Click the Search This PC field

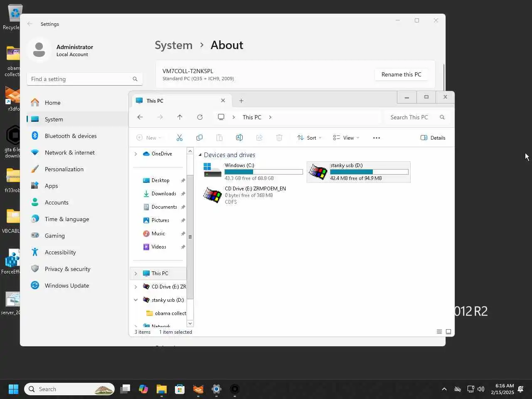(x=417, y=117)
